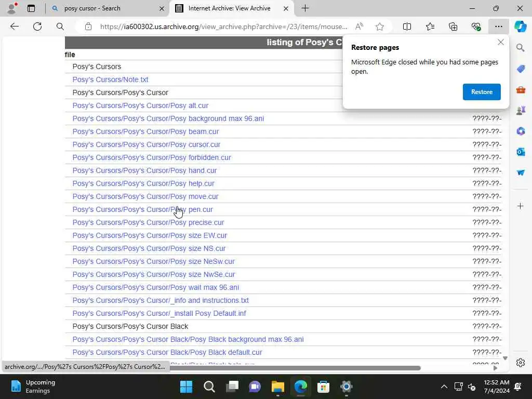
Task: Open the Favorites list
Action: (x=430, y=26)
